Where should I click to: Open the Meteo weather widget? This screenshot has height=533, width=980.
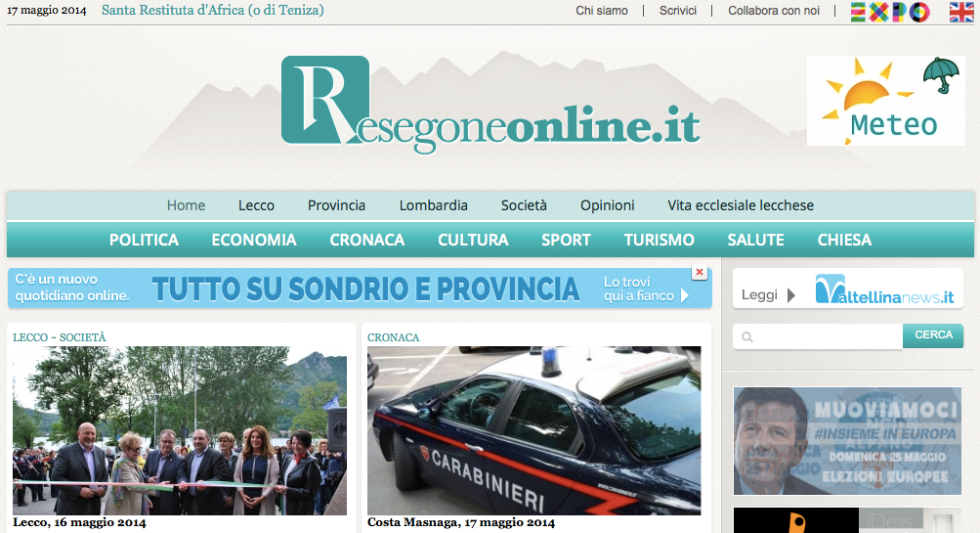click(885, 101)
